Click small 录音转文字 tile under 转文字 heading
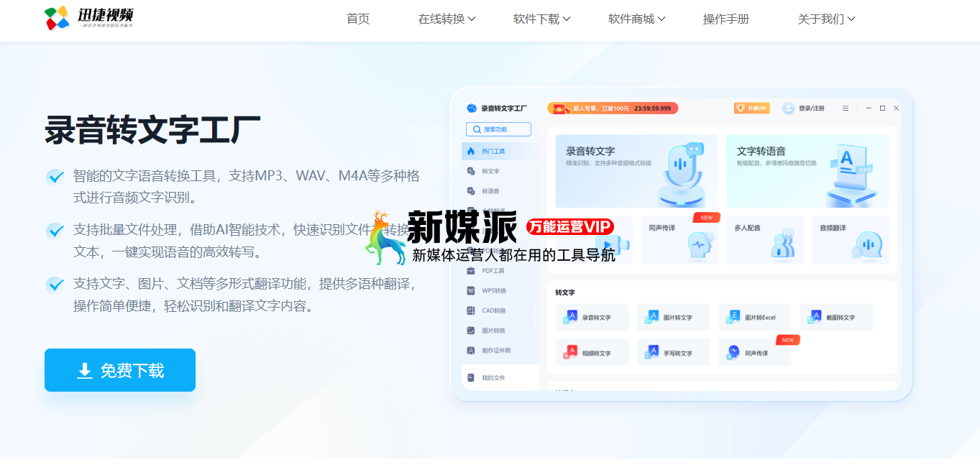This screenshot has height=475, width=980. pos(592,317)
